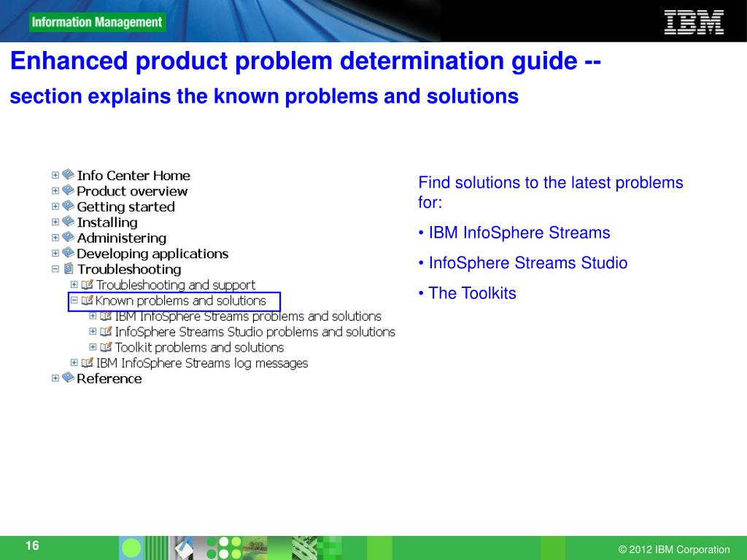The image size is (747, 560).
Task: Click Known problems and solutions topic icon
Action: 87,300
